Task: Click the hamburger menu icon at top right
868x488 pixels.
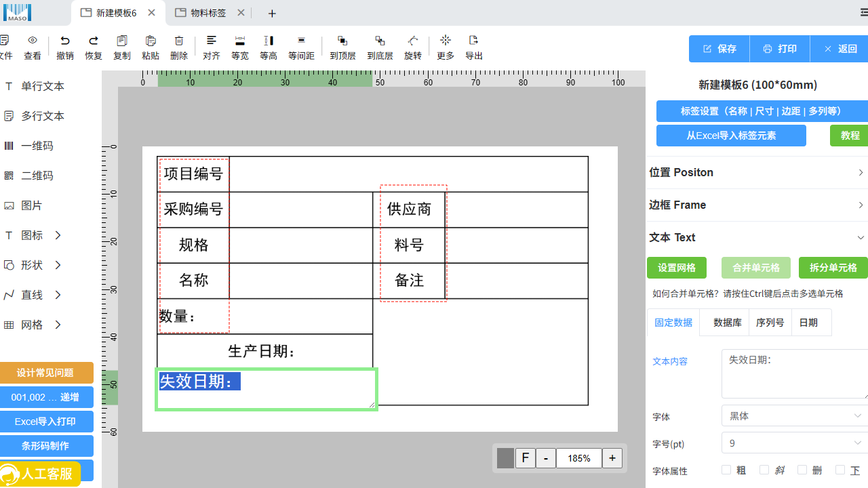Action: [x=864, y=13]
